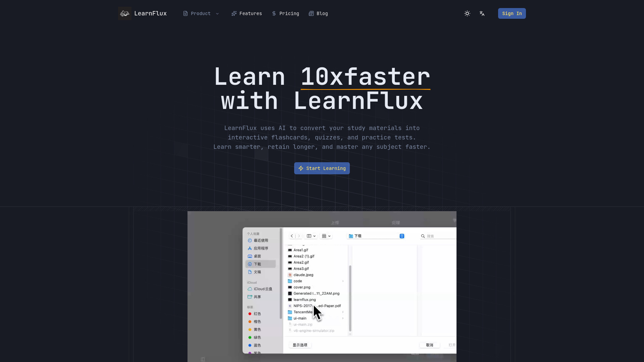Screen dimensions: 644x362
Task: Click the Features sparkle icon
Action: point(234,13)
